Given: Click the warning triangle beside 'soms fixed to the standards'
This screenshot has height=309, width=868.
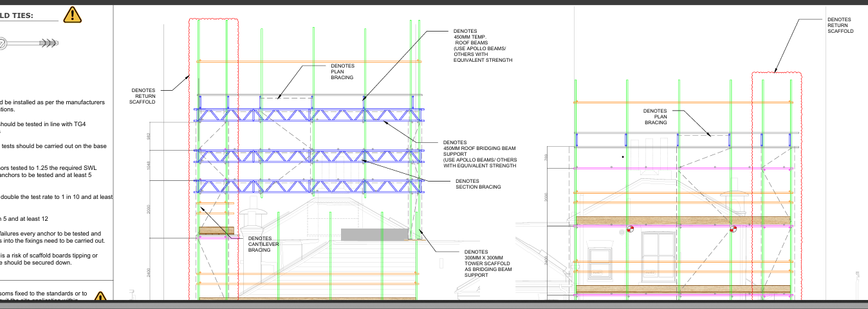Looking at the screenshot, I should pyautogui.click(x=100, y=297).
